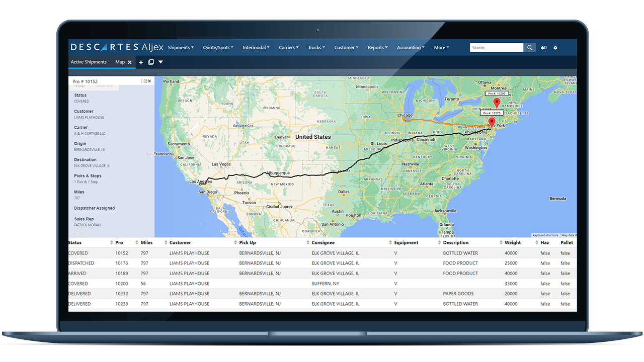Sort by the Weight column arrows
This screenshot has height=362, width=644.
pos(536,243)
